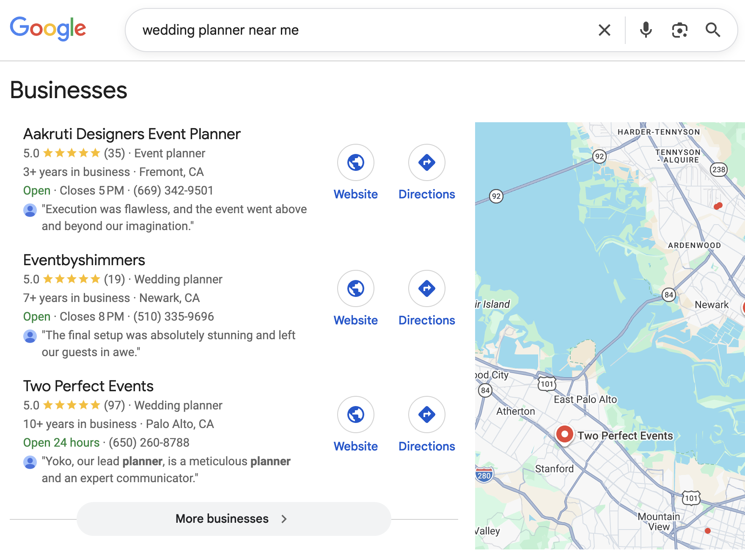Screen dimensions: 745x560
Task: Get directions to Two Perfect Events
Action: [x=426, y=415]
